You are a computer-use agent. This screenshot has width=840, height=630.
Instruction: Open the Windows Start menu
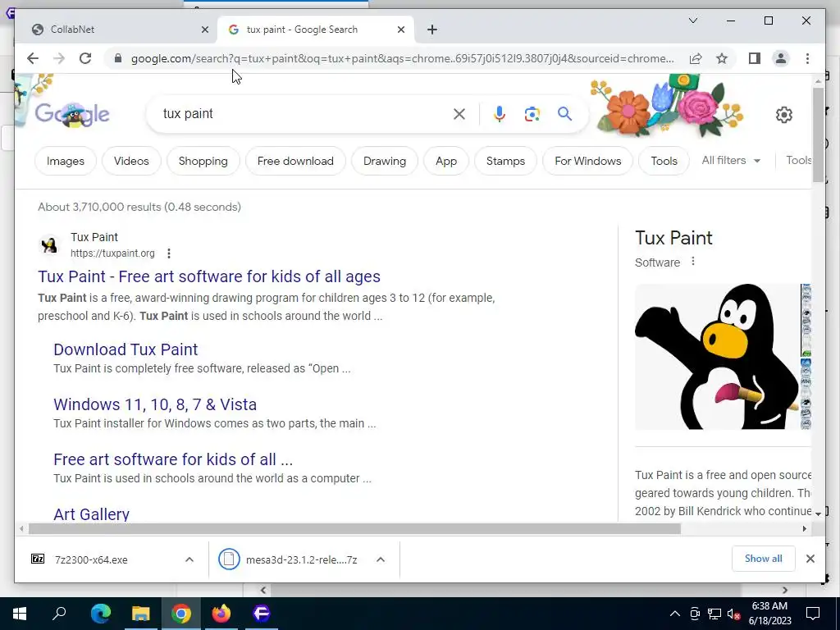click(x=20, y=614)
